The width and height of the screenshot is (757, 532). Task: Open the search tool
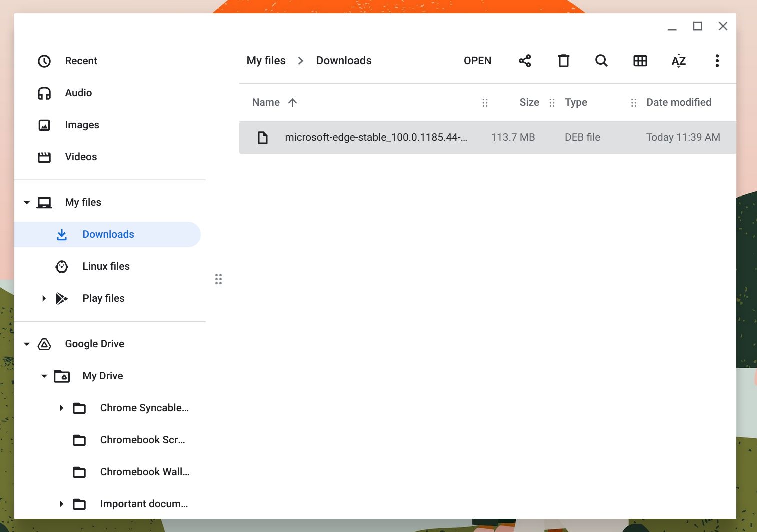click(x=601, y=60)
